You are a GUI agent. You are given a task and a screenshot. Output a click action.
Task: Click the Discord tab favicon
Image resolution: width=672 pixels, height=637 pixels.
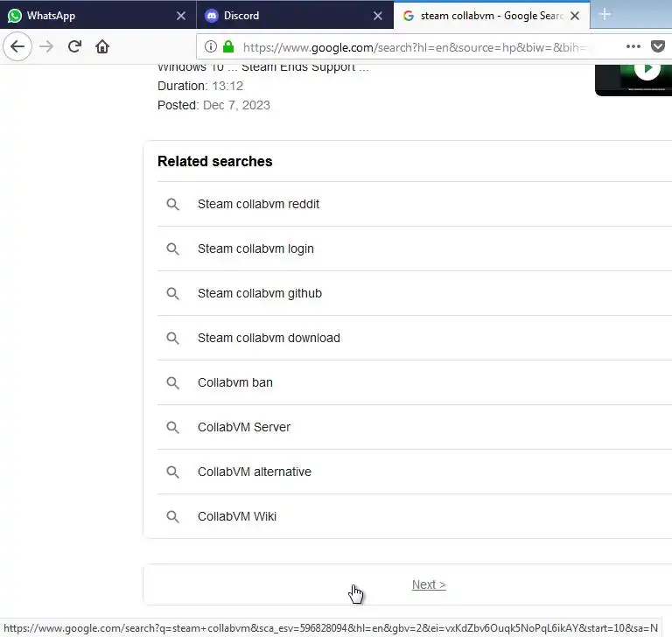tap(211, 16)
